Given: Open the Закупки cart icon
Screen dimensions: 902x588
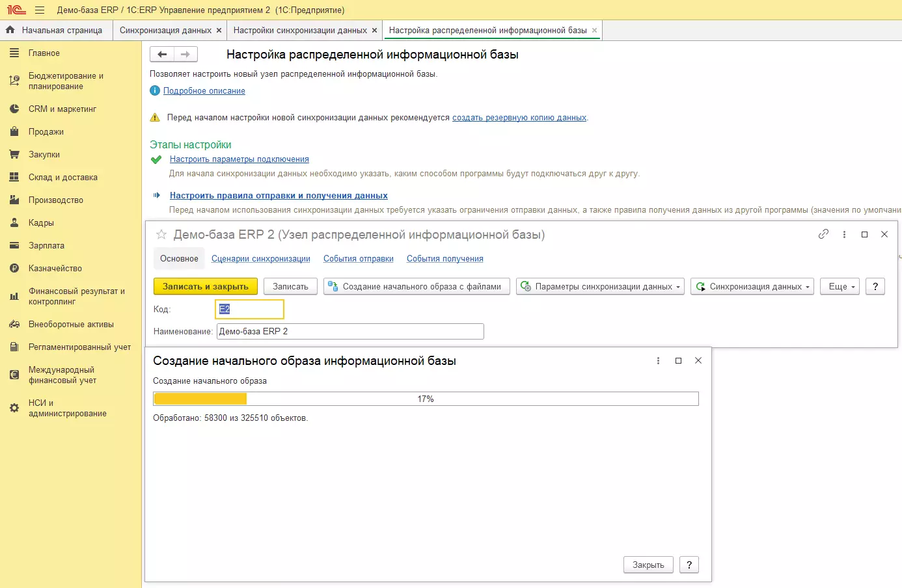Looking at the screenshot, I should pos(14,155).
